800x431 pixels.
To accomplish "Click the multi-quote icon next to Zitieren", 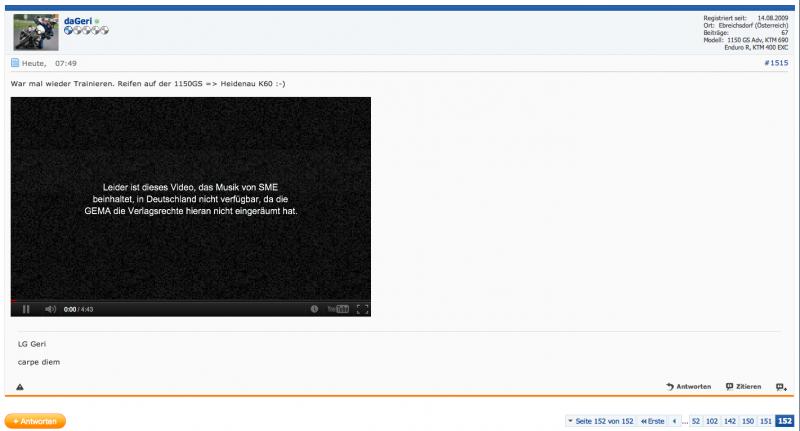I will [781, 387].
